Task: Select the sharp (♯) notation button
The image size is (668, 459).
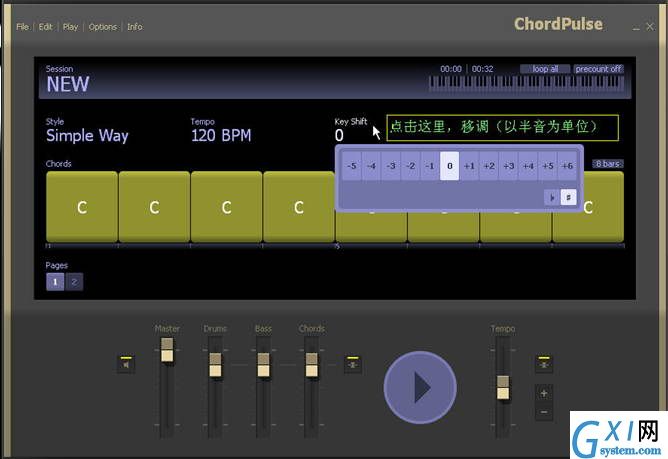Action: coord(568,197)
